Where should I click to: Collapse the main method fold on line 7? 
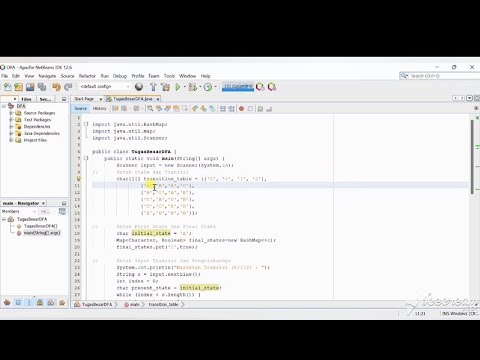[86, 158]
